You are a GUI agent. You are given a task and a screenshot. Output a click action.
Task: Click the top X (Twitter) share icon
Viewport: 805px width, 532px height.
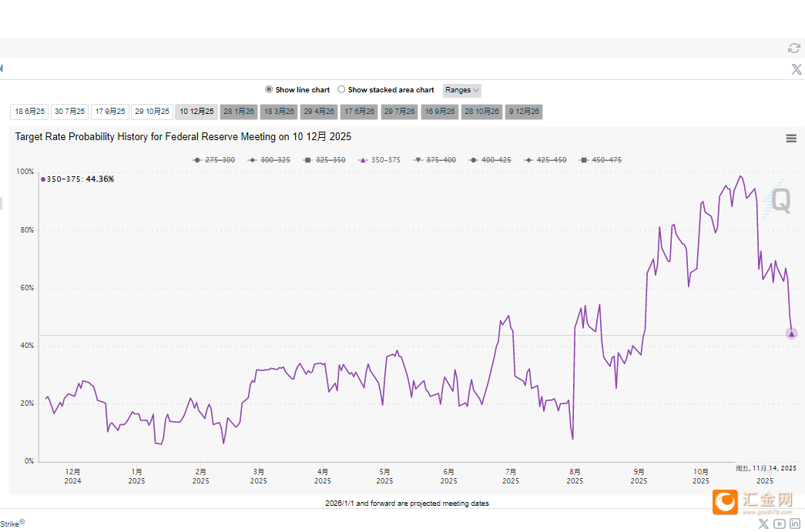point(797,69)
